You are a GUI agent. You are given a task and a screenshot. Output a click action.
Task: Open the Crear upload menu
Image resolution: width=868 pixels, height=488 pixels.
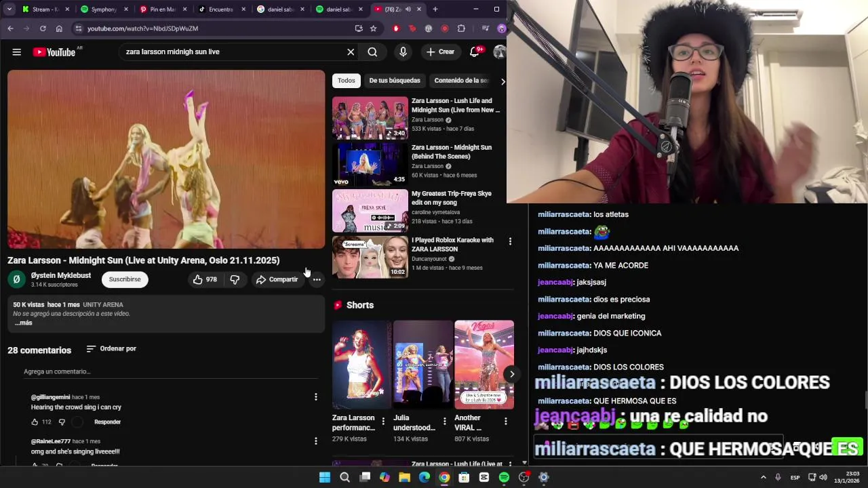(x=440, y=52)
